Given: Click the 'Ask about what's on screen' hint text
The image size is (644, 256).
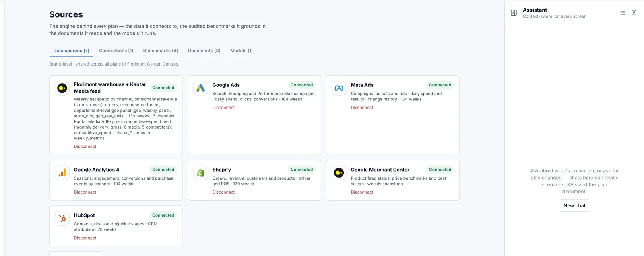Looking at the screenshot, I should (x=574, y=181).
